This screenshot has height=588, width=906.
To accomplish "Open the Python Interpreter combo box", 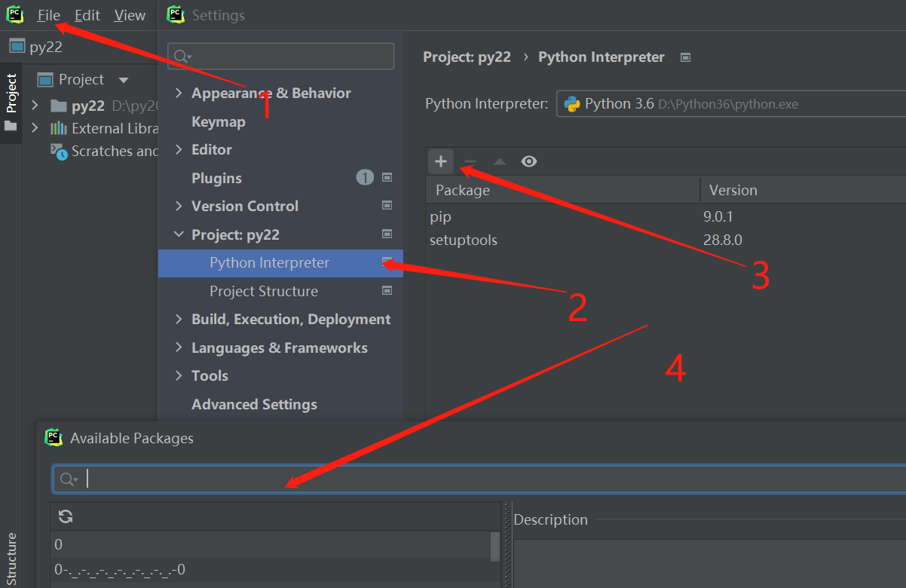I will coord(731,104).
